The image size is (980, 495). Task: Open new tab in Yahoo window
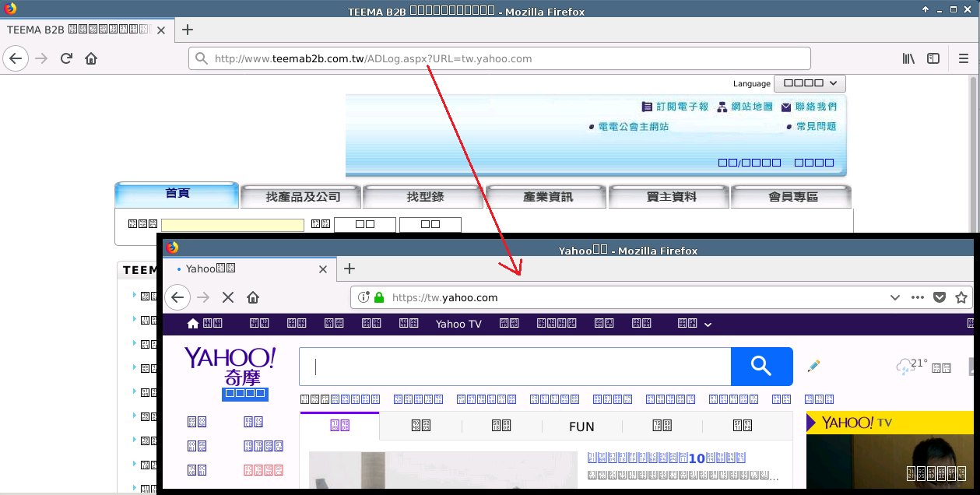349,269
